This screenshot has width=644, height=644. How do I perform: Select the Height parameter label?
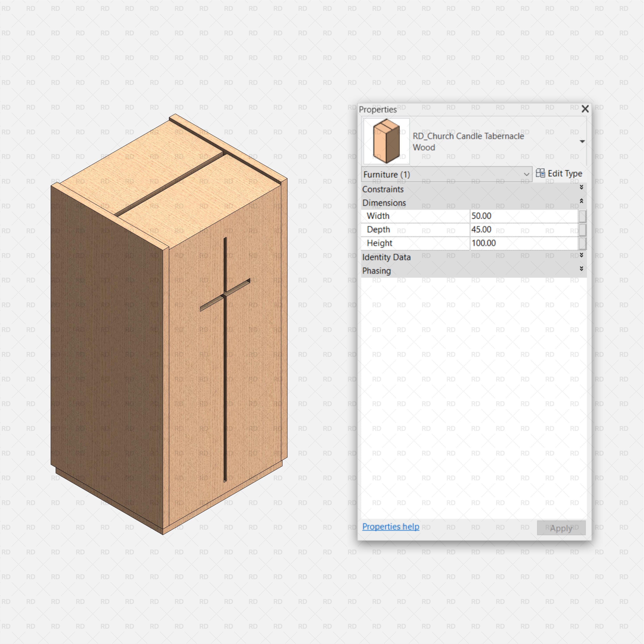point(379,243)
